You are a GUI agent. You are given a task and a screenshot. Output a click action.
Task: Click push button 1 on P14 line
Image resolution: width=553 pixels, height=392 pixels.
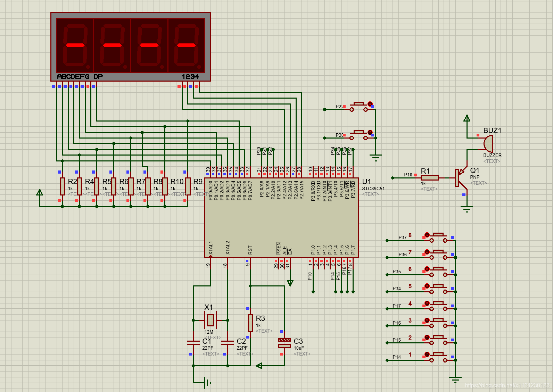438,357
